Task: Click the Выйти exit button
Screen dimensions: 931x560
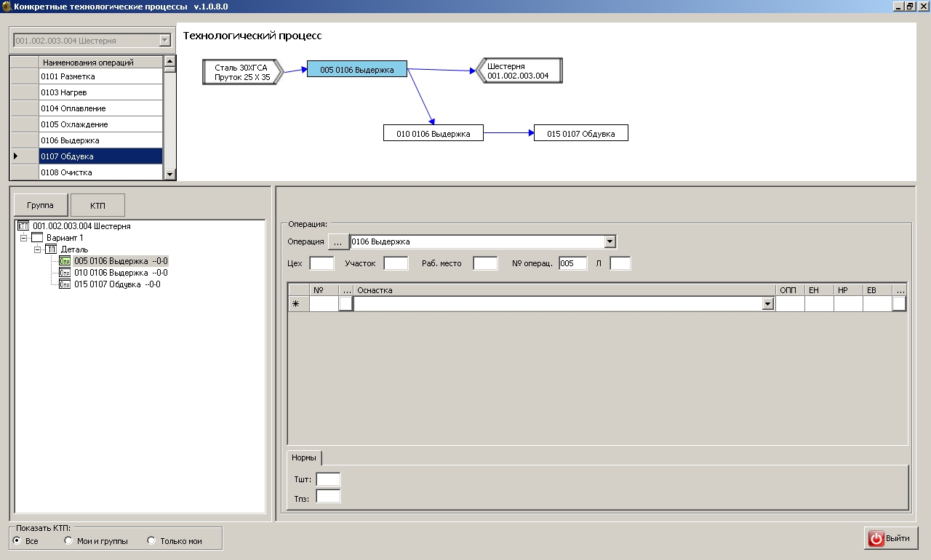Action: 891,538
